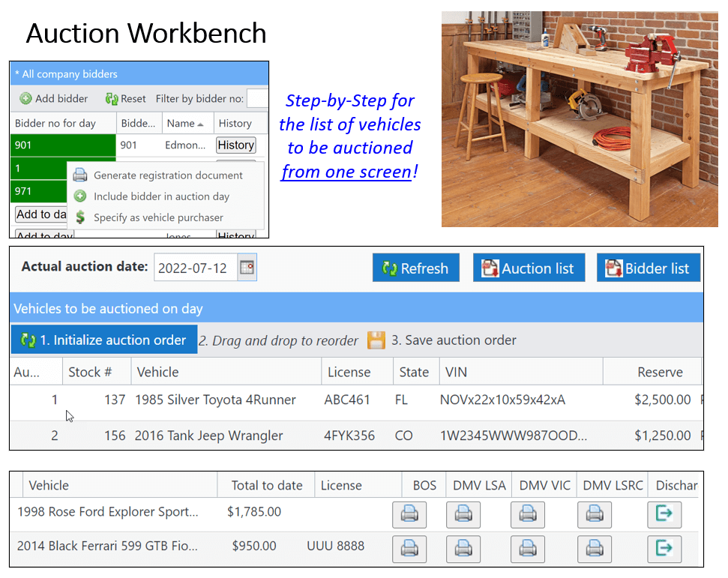Print the DMV LSA form for 2014 Black Ferrari
Image resolution: width=728 pixels, height=578 pixels.
pyautogui.click(x=463, y=549)
